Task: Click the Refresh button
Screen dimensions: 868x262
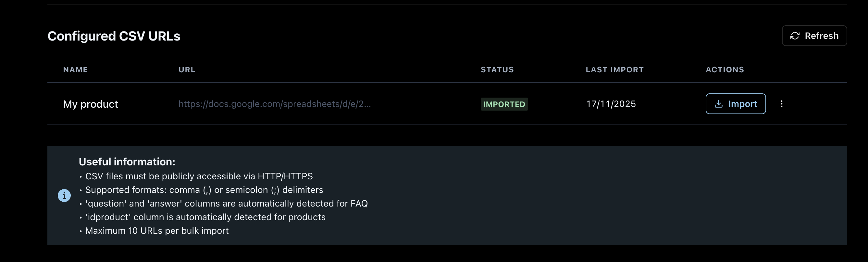Action: 814,35
